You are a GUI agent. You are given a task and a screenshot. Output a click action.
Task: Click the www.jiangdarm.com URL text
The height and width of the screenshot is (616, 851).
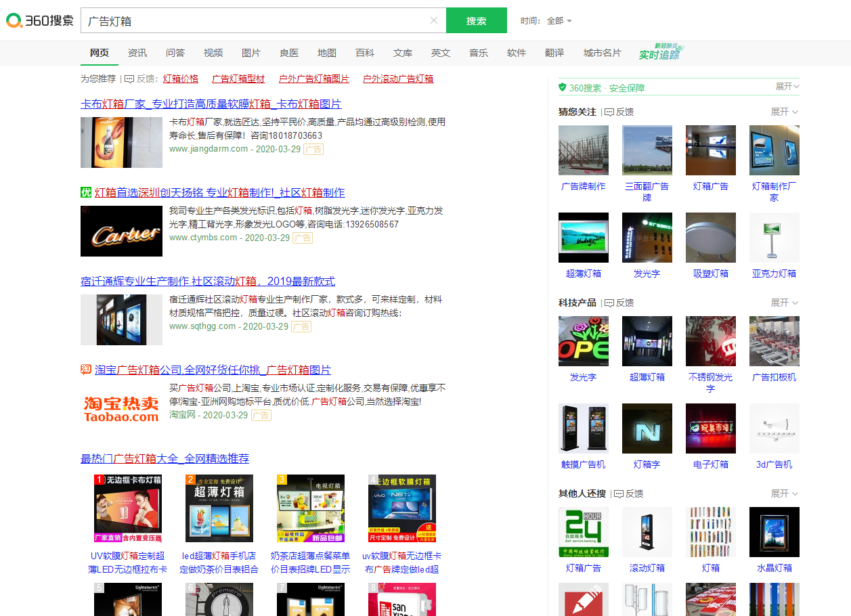[x=209, y=149]
